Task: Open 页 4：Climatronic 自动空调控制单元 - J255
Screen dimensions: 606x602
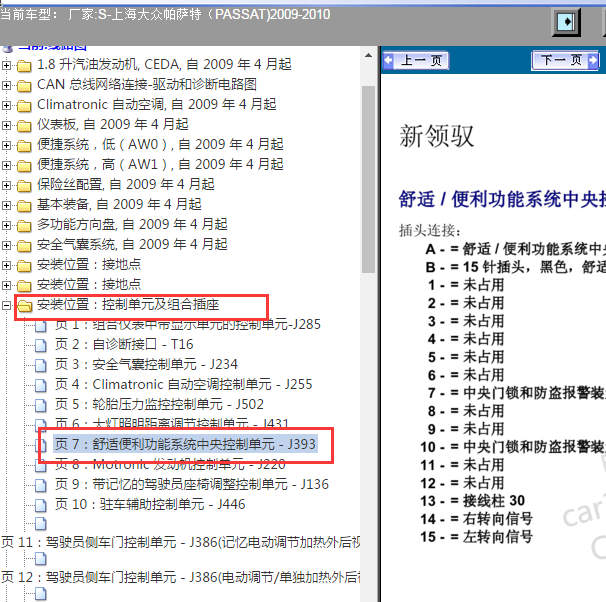Action: 183,384
